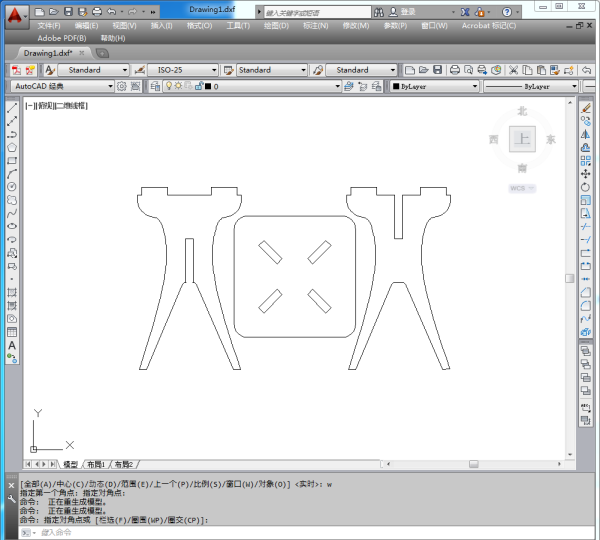Select the Polygon draw tool
The width and height of the screenshot is (600, 540).
click(x=12, y=148)
